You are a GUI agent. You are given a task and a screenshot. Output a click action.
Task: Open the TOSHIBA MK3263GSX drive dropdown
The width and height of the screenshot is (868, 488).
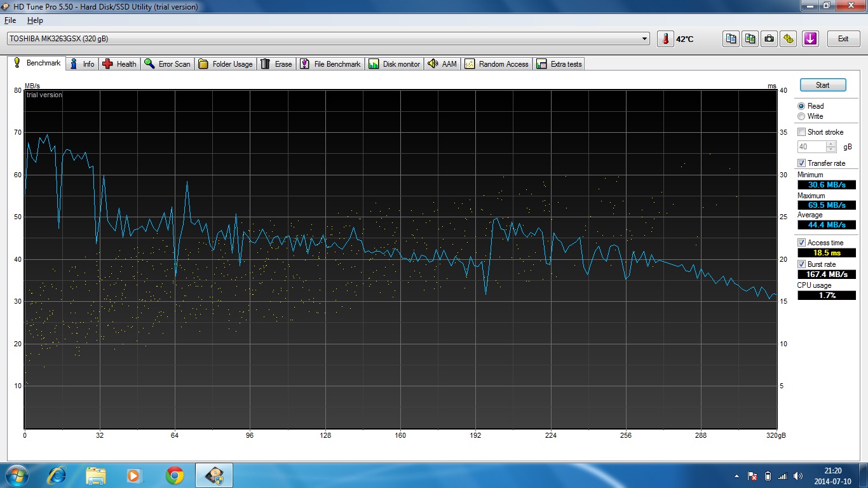point(328,39)
